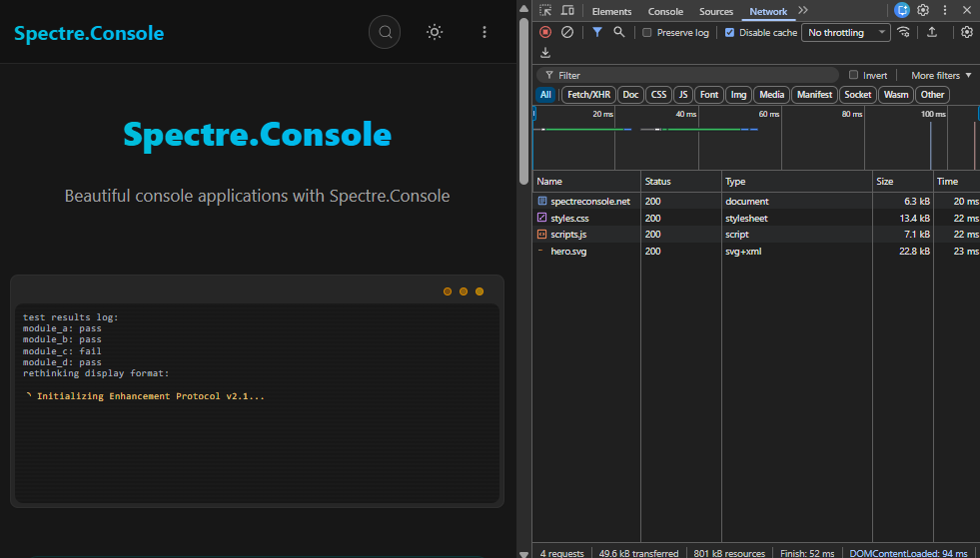Screen dimensions: 980x558
Task: Switch to the Sources tab
Action: 716,11
